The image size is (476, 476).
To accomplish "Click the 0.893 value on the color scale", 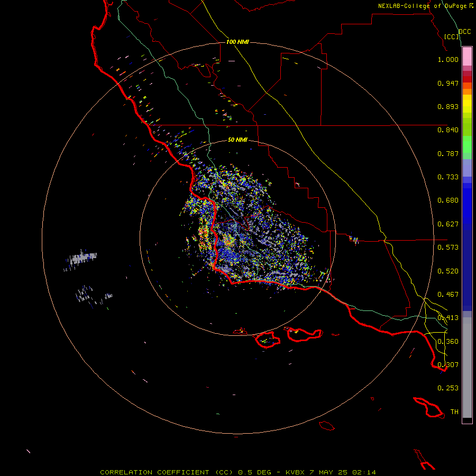I will (448, 106).
